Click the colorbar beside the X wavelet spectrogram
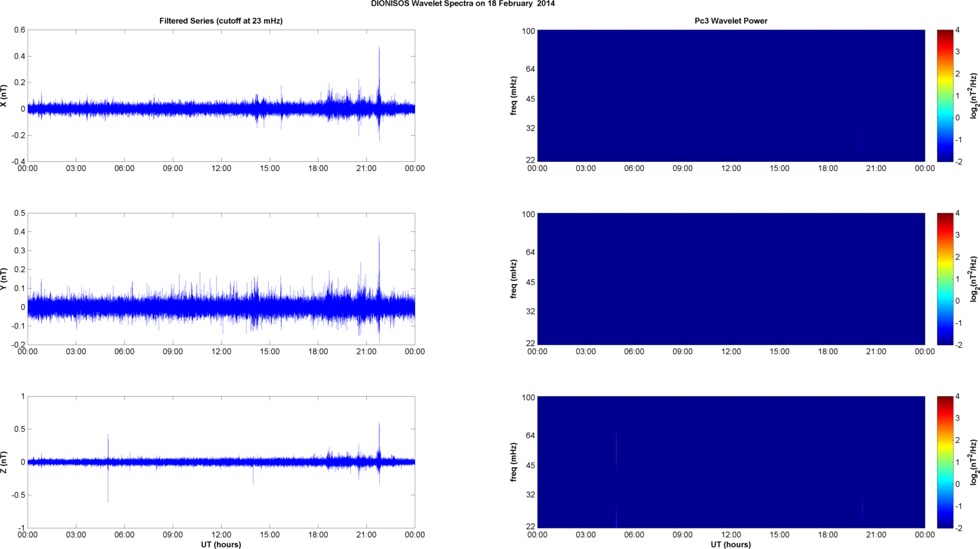This screenshot has height=549, width=980. click(x=945, y=96)
